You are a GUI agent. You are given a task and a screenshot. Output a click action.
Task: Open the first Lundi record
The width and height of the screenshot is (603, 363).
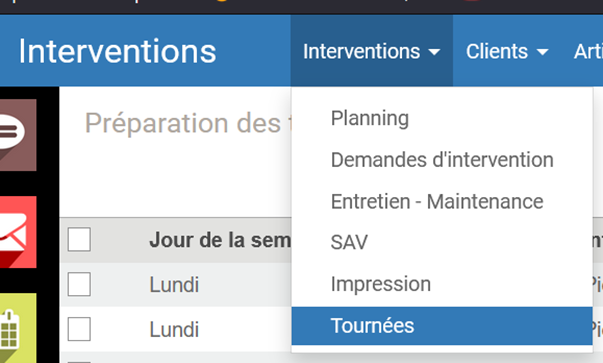pos(174,285)
